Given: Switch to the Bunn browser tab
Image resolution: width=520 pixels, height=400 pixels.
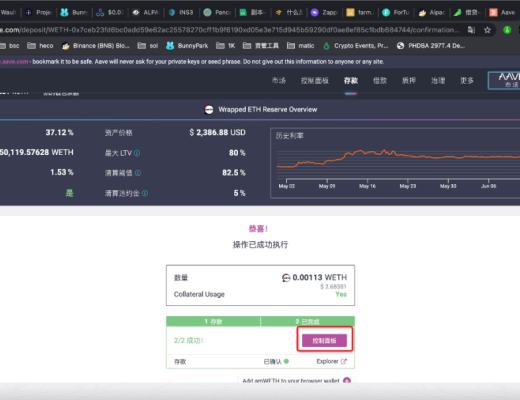Looking at the screenshot, I should 74,12.
